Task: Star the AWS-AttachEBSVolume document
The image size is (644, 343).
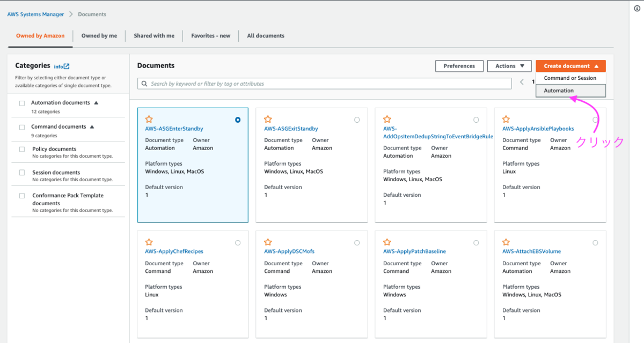Action: [506, 242]
